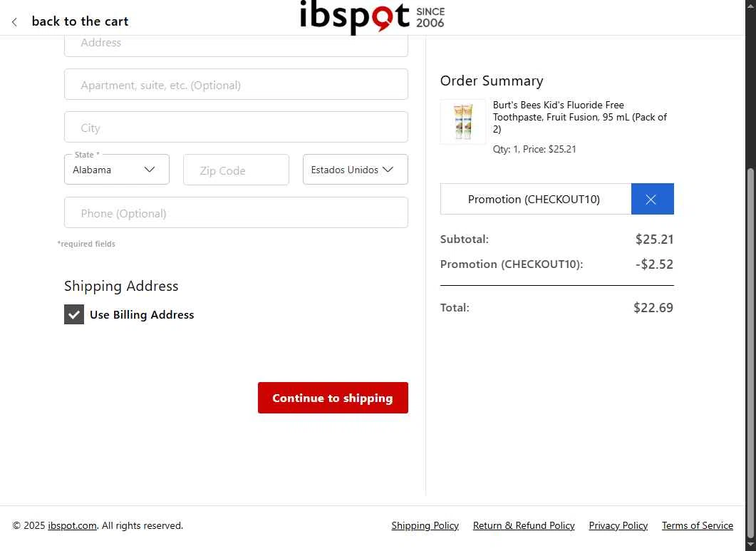Click the scrollbar down arrow
The image size is (756, 551).
point(750,546)
